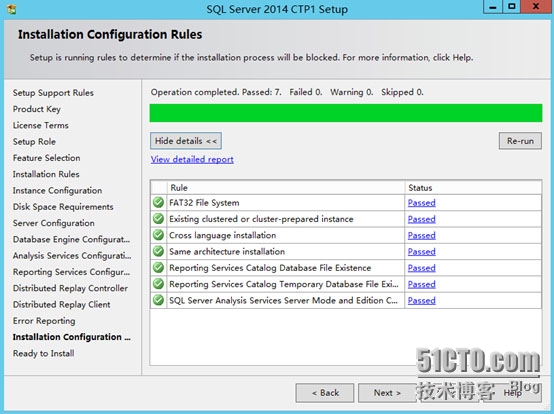554x414 pixels.
Task: Select Distributed Replay Client step
Action: point(61,304)
